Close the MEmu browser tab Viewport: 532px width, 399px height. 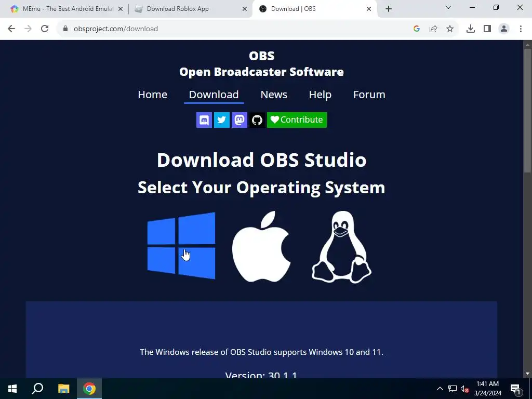coord(121,9)
